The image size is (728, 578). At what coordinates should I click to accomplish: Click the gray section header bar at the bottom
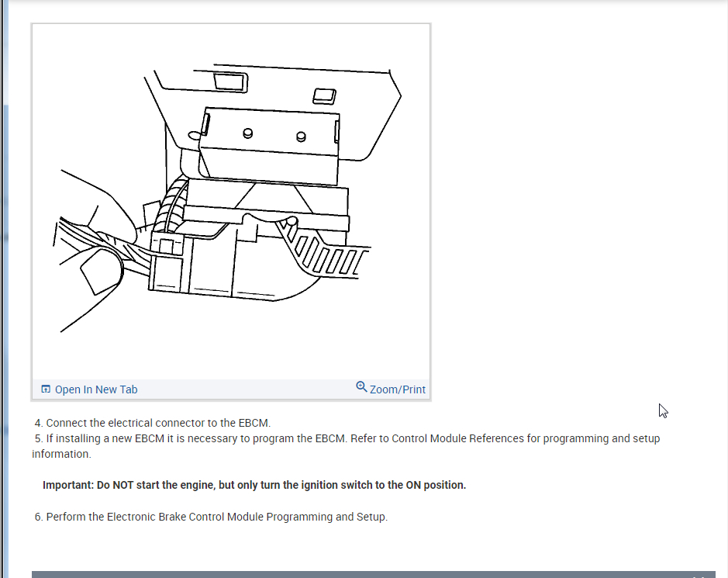point(373,574)
